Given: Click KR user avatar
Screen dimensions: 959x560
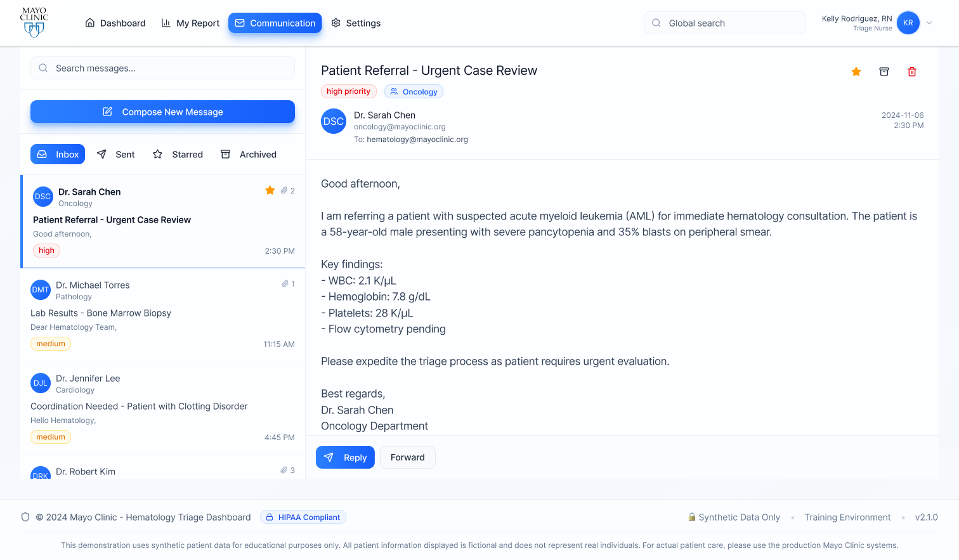Looking at the screenshot, I should [x=908, y=23].
